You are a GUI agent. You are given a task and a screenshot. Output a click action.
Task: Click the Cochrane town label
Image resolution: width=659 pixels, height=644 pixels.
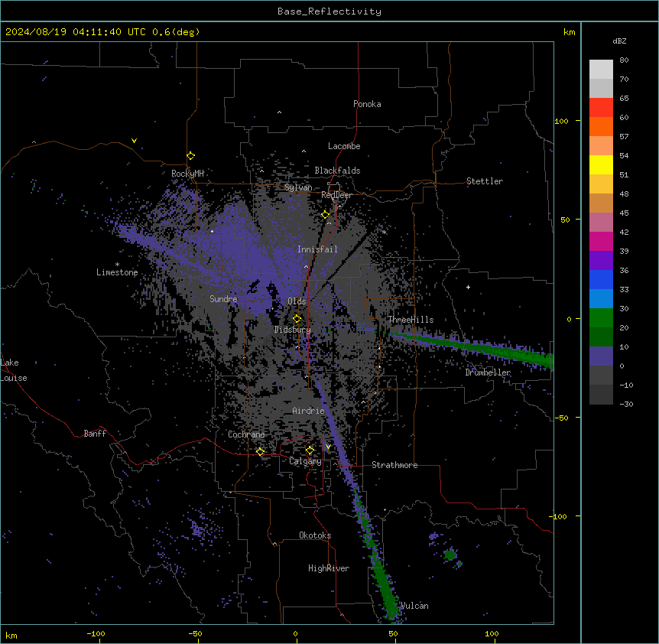click(x=246, y=434)
